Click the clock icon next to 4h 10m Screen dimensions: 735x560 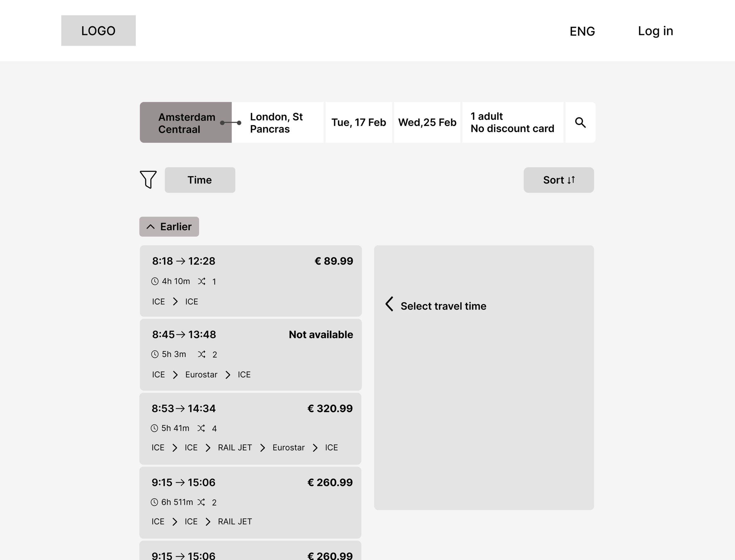coord(155,281)
